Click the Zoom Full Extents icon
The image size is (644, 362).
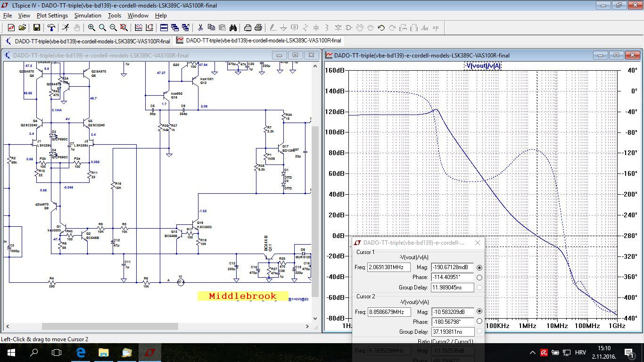(x=124, y=28)
